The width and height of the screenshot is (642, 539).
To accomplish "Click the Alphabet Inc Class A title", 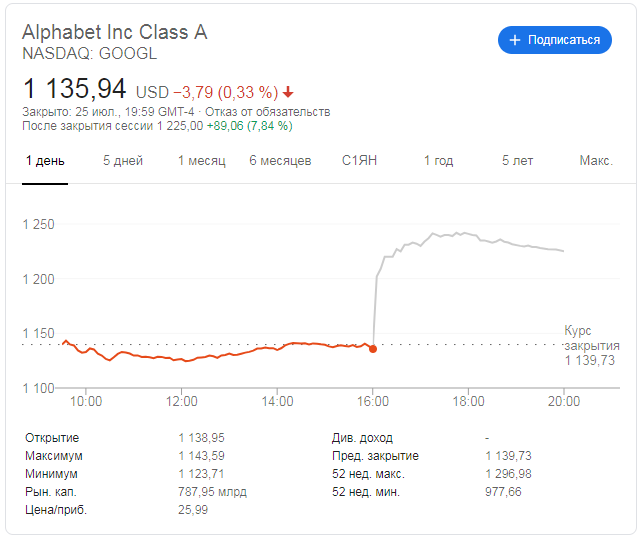I will [x=115, y=32].
